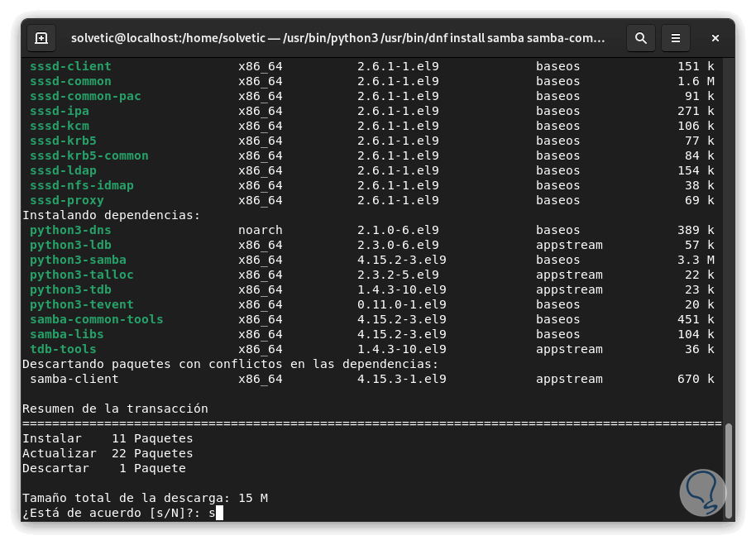Select the python3-tevent package name

(82, 304)
